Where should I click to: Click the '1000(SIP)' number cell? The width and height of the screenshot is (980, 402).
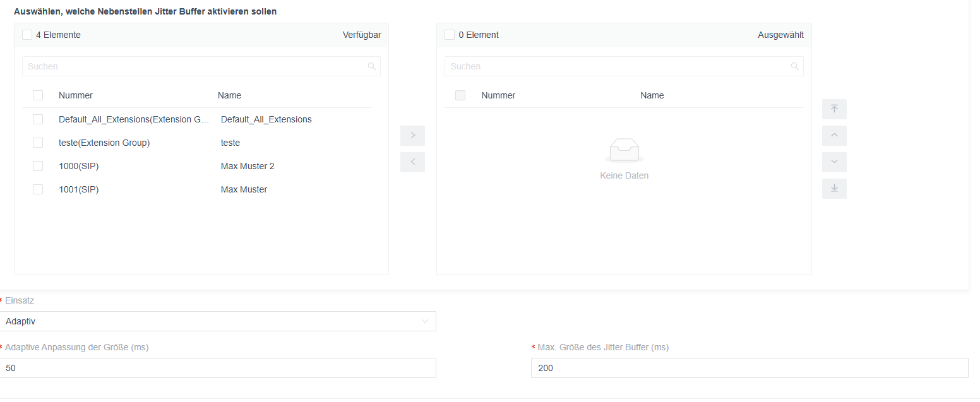79,166
